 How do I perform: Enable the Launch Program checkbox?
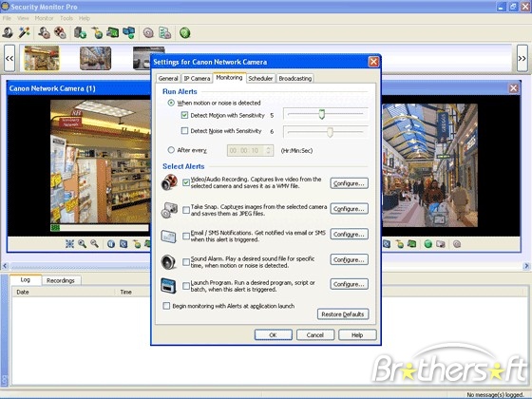pyautogui.click(x=186, y=286)
